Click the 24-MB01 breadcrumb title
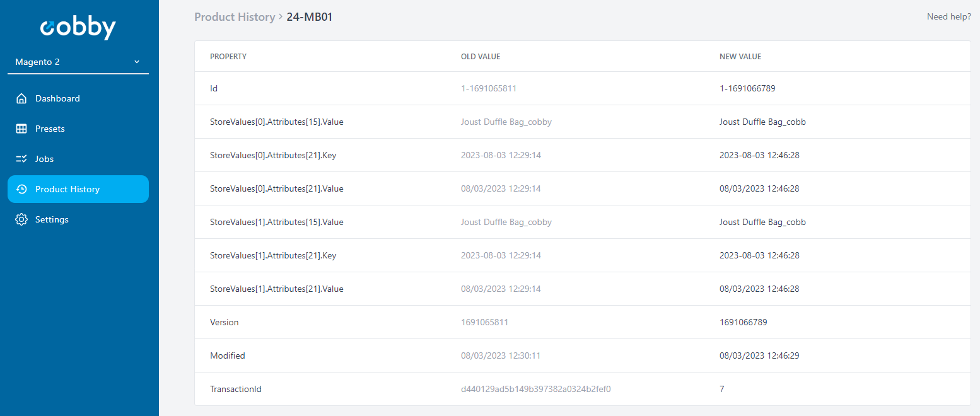This screenshot has width=980, height=416. 310,17
